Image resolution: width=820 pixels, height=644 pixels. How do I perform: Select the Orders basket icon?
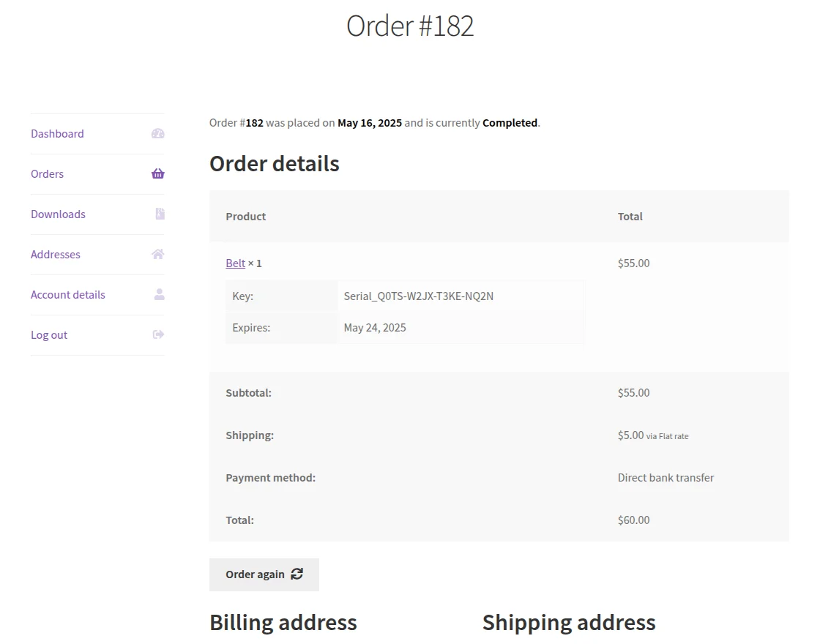point(158,173)
